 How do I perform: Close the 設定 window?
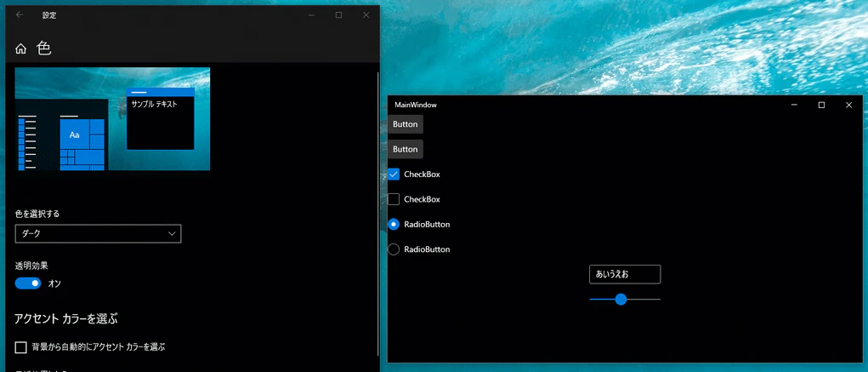click(366, 15)
